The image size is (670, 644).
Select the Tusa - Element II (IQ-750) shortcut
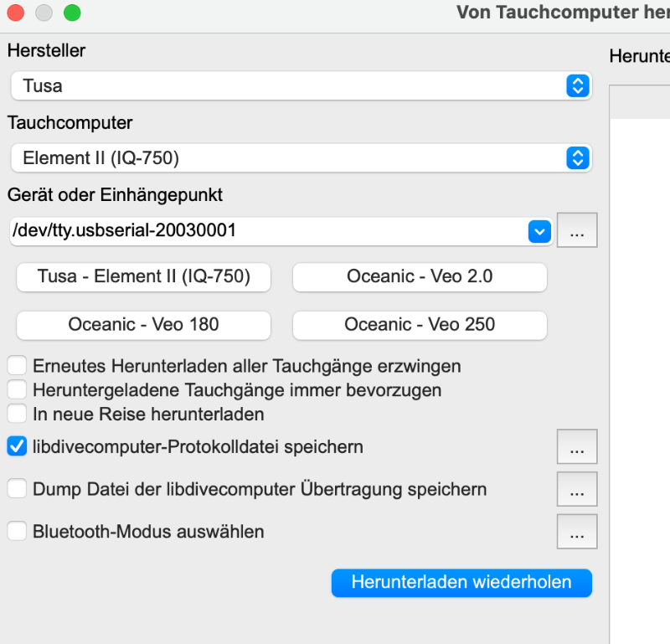(x=143, y=277)
